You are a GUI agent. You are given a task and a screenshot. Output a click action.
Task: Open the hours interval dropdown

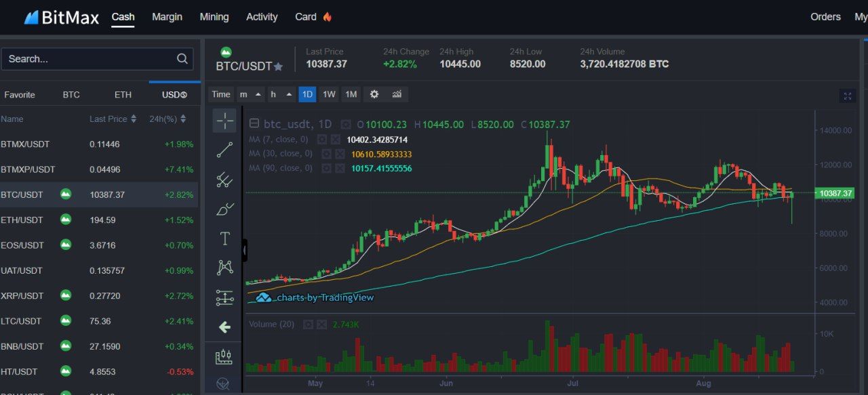coord(281,94)
